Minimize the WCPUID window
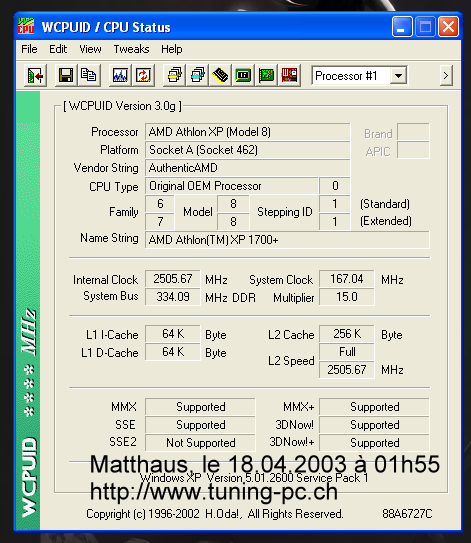471x543 pixels. 402,27
